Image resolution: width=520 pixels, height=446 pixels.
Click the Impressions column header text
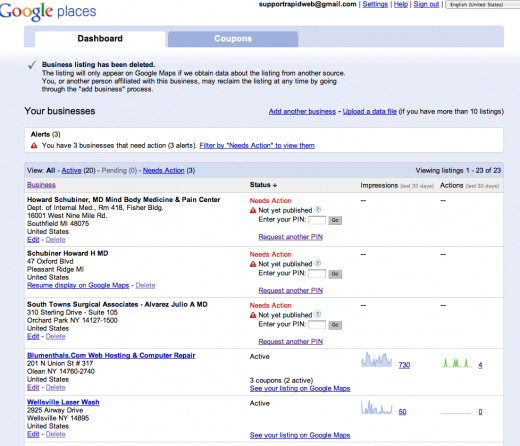(379, 185)
